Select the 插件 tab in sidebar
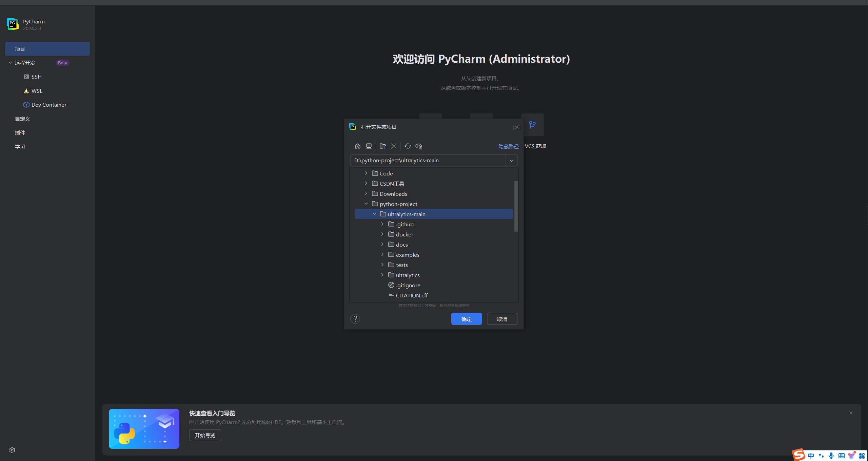The width and height of the screenshot is (868, 461). pyautogui.click(x=20, y=132)
